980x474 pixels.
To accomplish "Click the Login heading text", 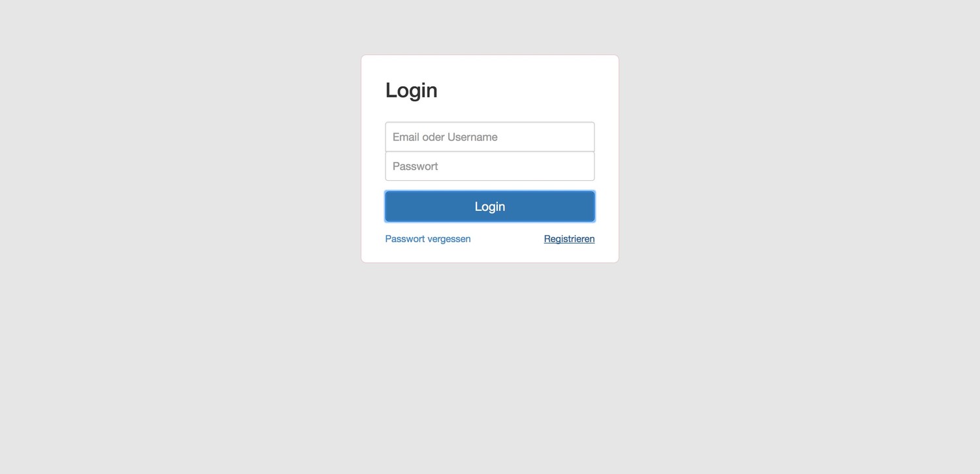I will 412,90.
